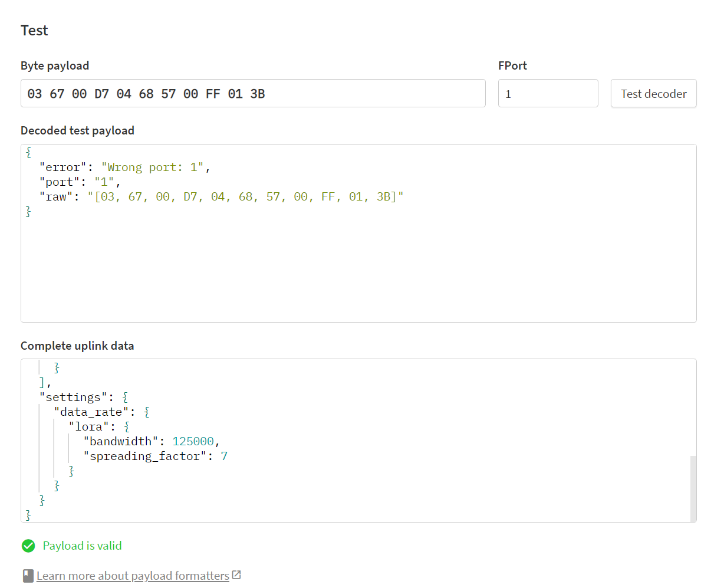This screenshot has height=588, width=724.
Task: Click the bandwidth value 125000
Action: pyautogui.click(x=193, y=442)
